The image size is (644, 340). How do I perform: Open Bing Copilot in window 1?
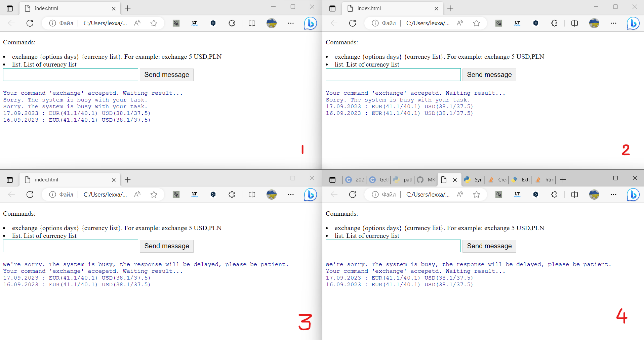point(310,23)
